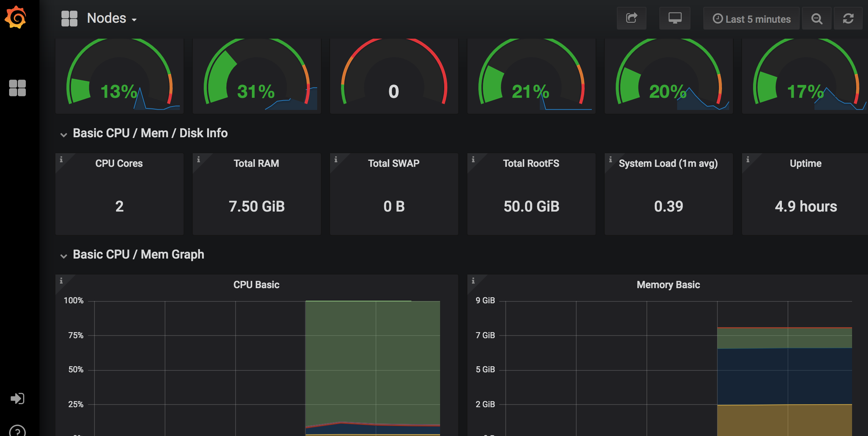Click the Share dashboard icon
The width and height of the screenshot is (868, 436).
631,18
